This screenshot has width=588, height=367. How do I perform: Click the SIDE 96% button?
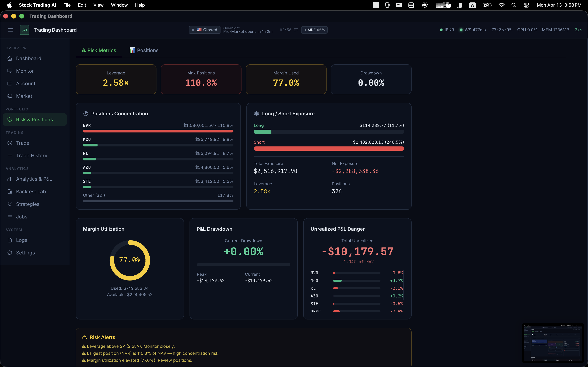314,30
